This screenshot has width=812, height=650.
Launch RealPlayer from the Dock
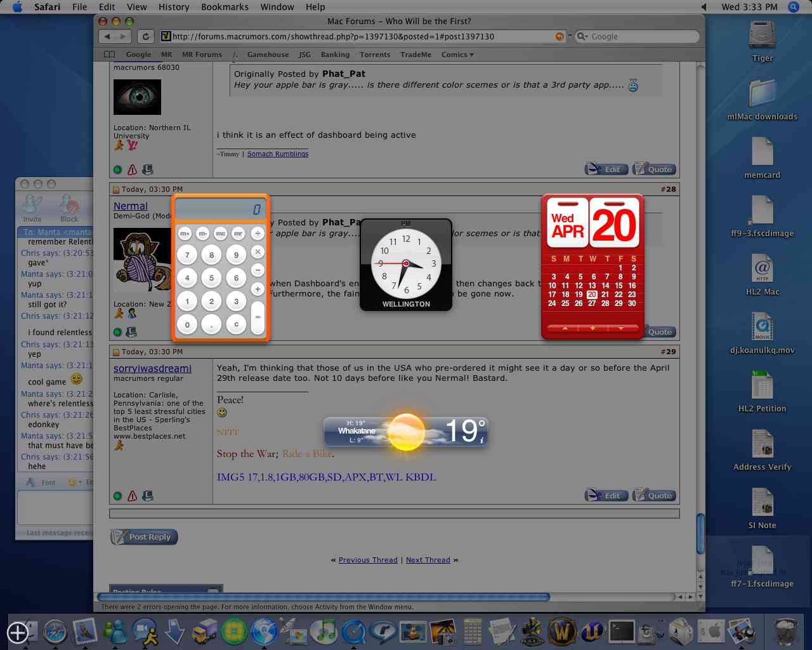(x=383, y=632)
